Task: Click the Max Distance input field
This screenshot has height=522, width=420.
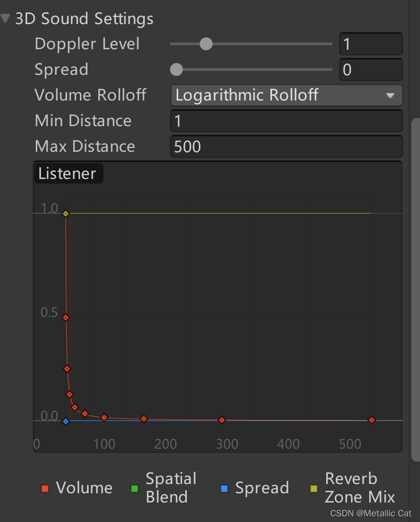Action: click(x=286, y=147)
